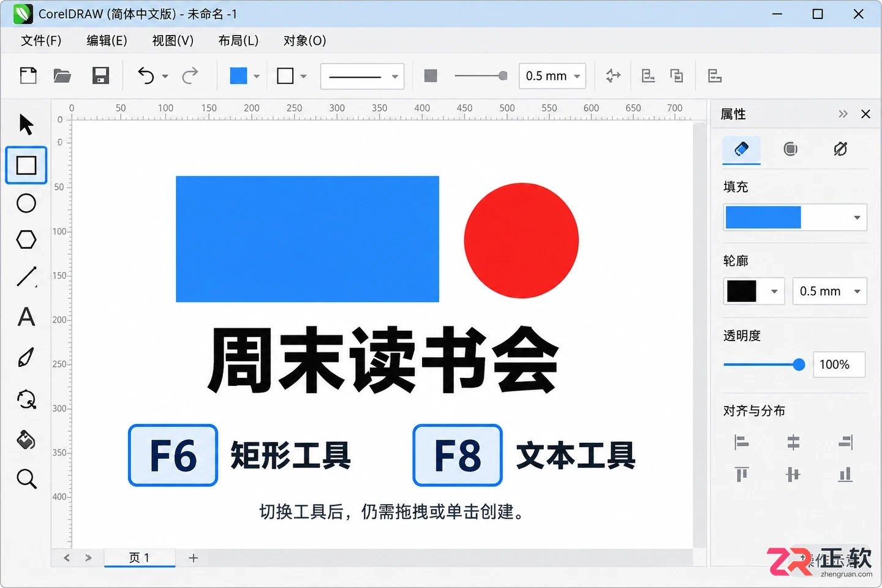The width and height of the screenshot is (882, 588).
Task: Align objects left in properties panel
Action: [x=742, y=442]
